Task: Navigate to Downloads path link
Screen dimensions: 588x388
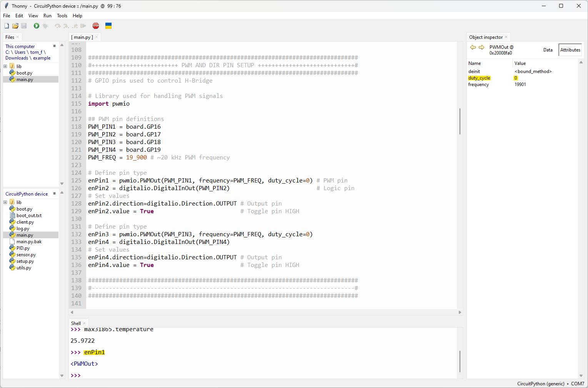Action: 17,58
